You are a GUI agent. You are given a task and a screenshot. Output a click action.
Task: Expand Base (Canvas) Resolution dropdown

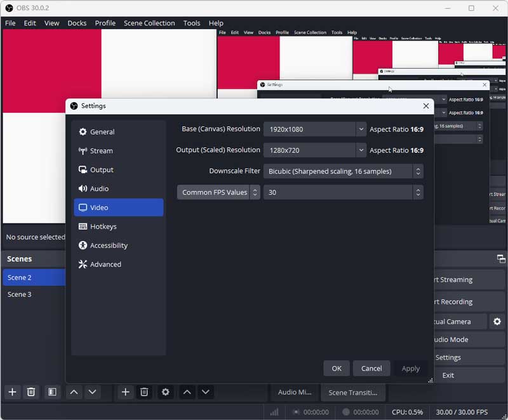[x=361, y=129]
